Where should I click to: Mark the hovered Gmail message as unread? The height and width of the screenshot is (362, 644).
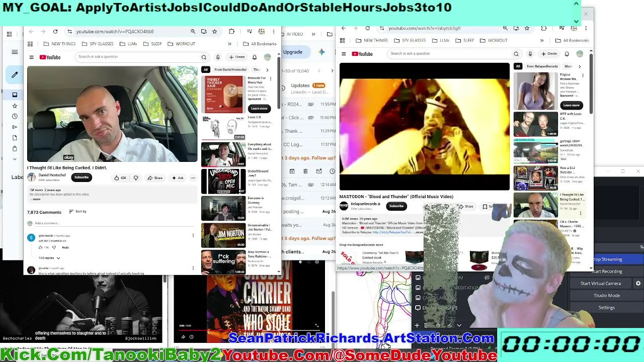[x=318, y=171]
